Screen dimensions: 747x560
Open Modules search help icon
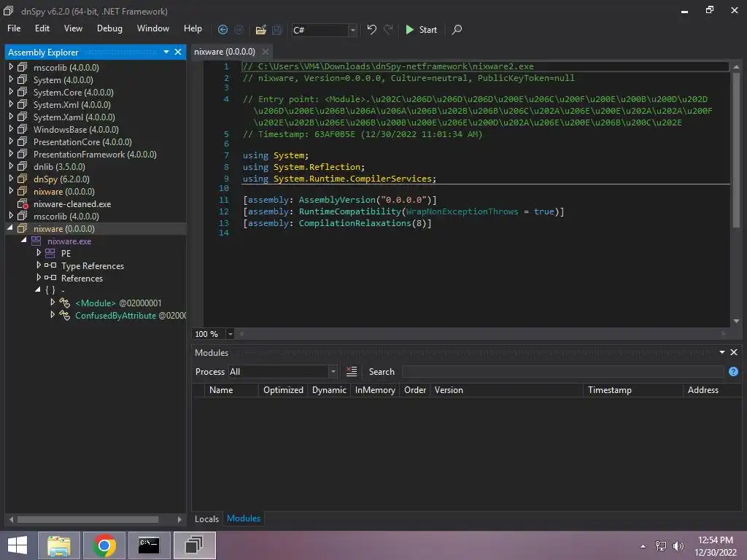coord(733,371)
